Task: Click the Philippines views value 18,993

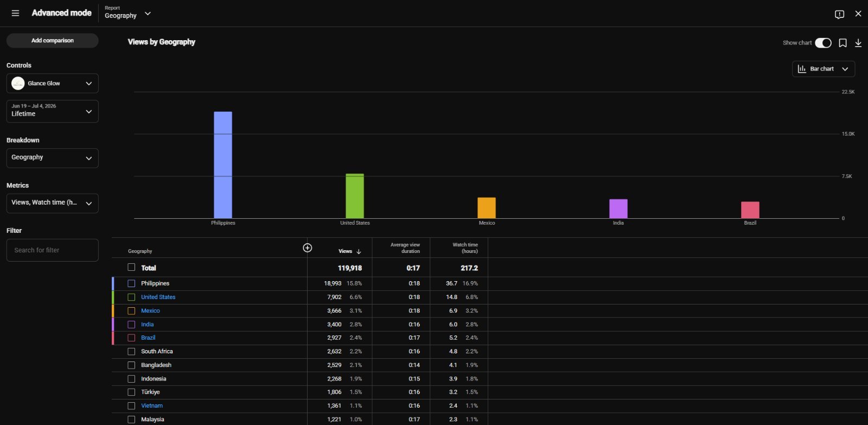Action: point(333,283)
